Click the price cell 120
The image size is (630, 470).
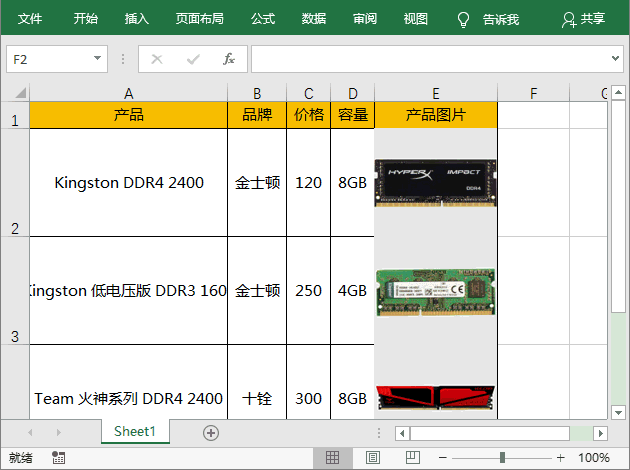[x=309, y=183]
